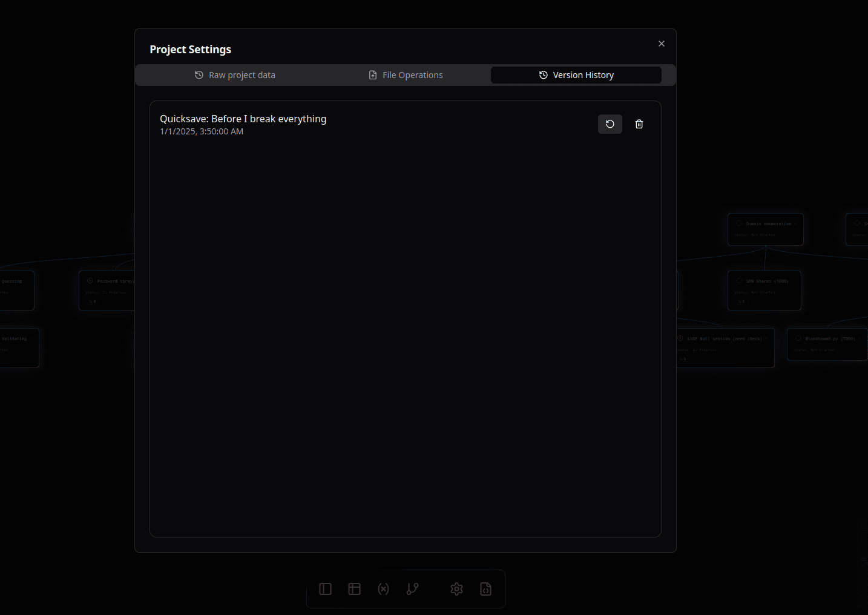Click the code file icon in bottom toolbar
Screen dimensions: 868x615
click(485, 589)
